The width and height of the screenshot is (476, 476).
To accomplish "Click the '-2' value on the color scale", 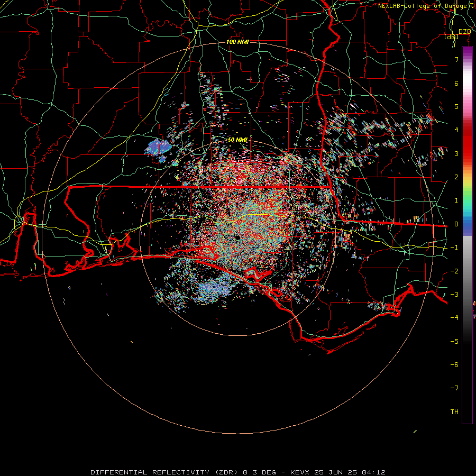I will click(x=454, y=271).
